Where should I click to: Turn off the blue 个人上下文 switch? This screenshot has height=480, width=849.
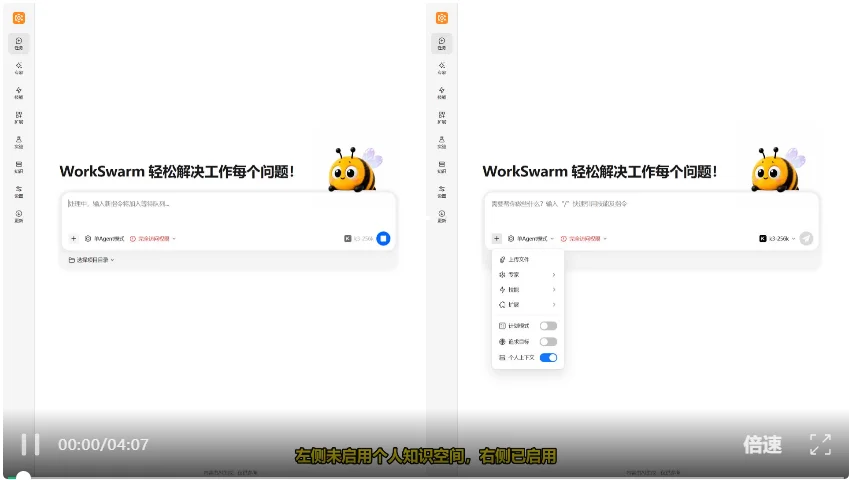click(548, 357)
